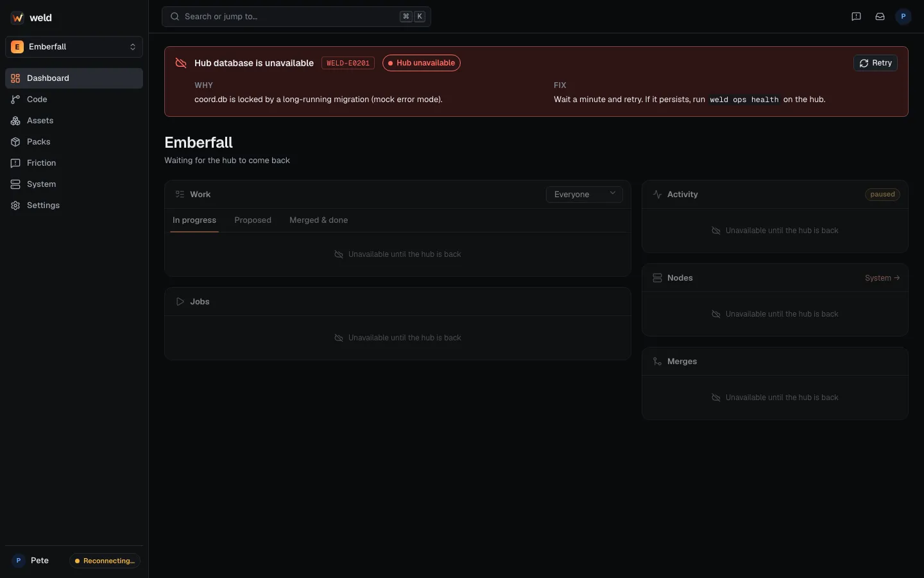
Task: Click the Merges branch icon
Action: tap(657, 362)
